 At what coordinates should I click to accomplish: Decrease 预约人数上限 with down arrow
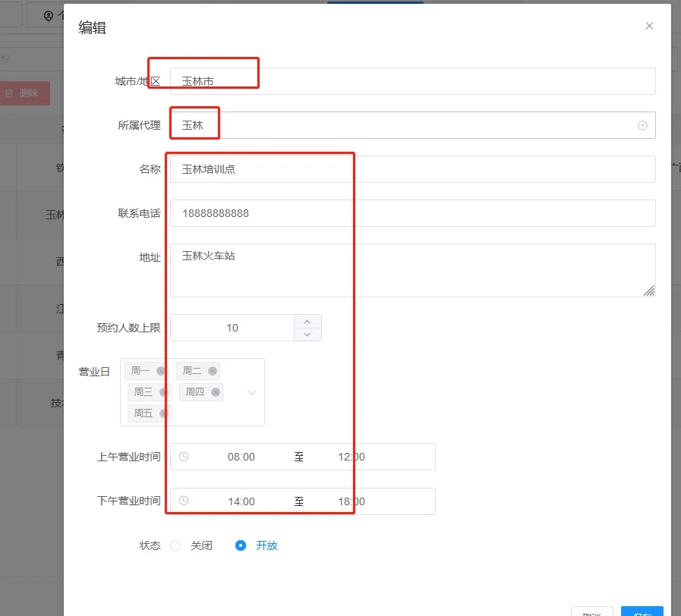(x=307, y=335)
